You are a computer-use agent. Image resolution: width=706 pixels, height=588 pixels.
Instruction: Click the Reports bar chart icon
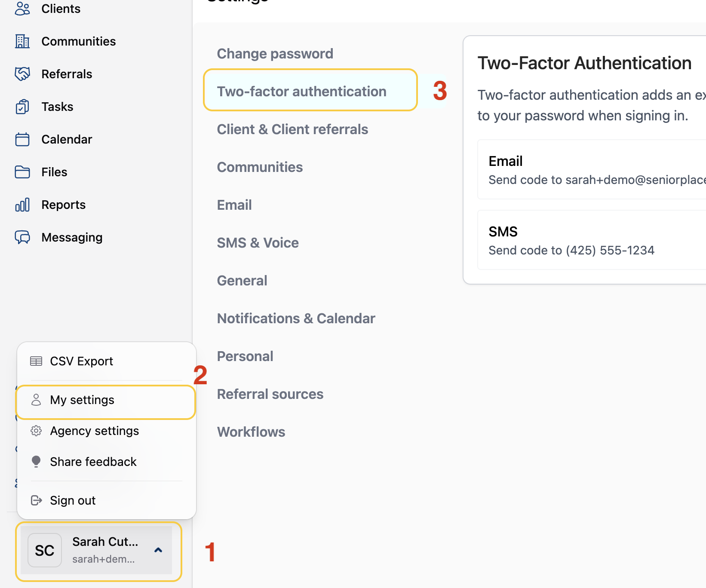[22, 205]
